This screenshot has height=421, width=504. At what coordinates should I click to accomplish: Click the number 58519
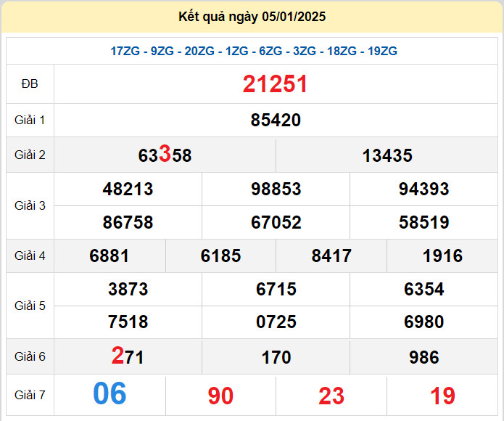point(424,222)
